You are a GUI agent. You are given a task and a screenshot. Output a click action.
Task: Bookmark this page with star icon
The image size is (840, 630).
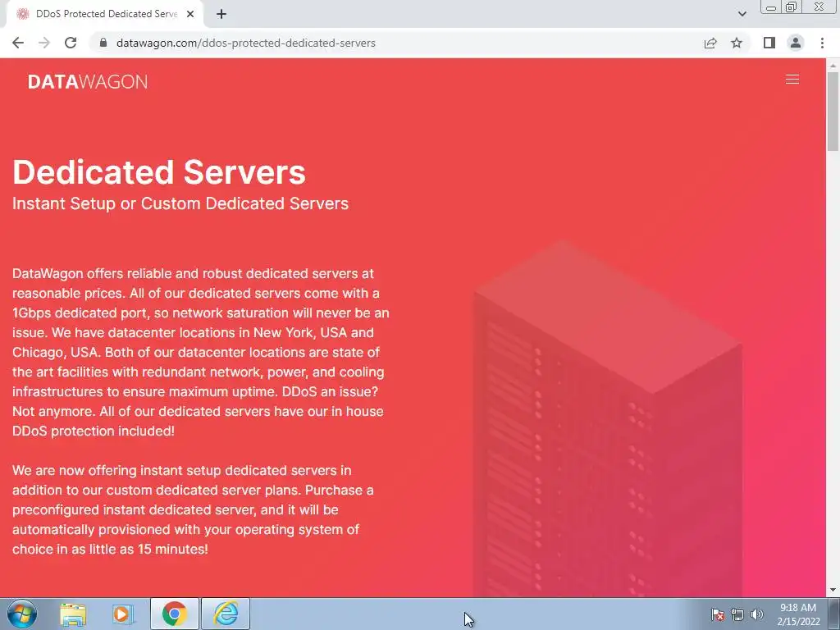click(737, 43)
